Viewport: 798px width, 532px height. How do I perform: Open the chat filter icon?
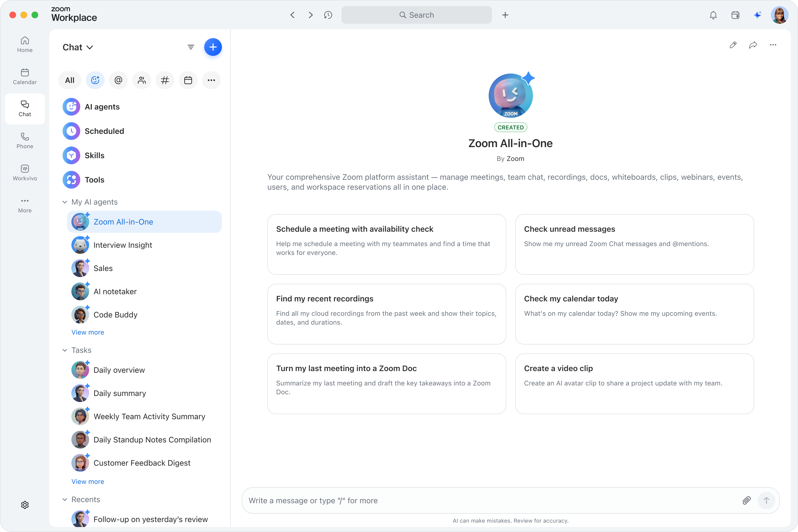point(191,47)
